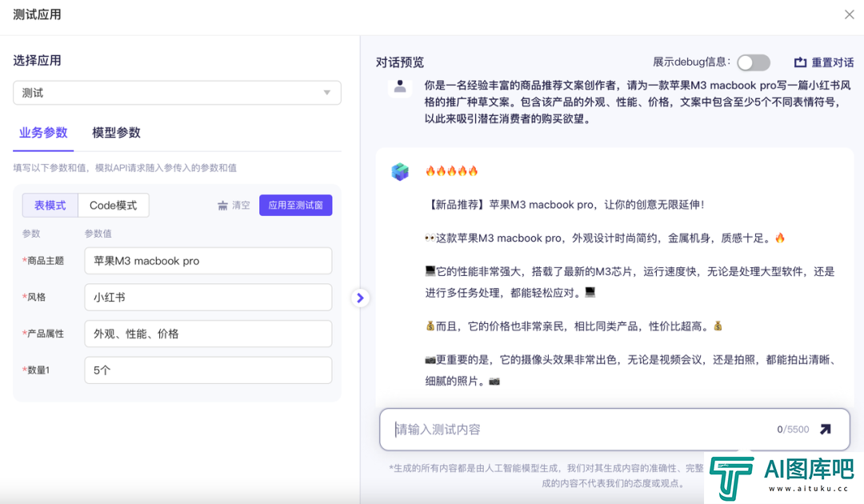Click the assistant cube avatar icon
The height and width of the screenshot is (504, 864).
[x=400, y=172]
